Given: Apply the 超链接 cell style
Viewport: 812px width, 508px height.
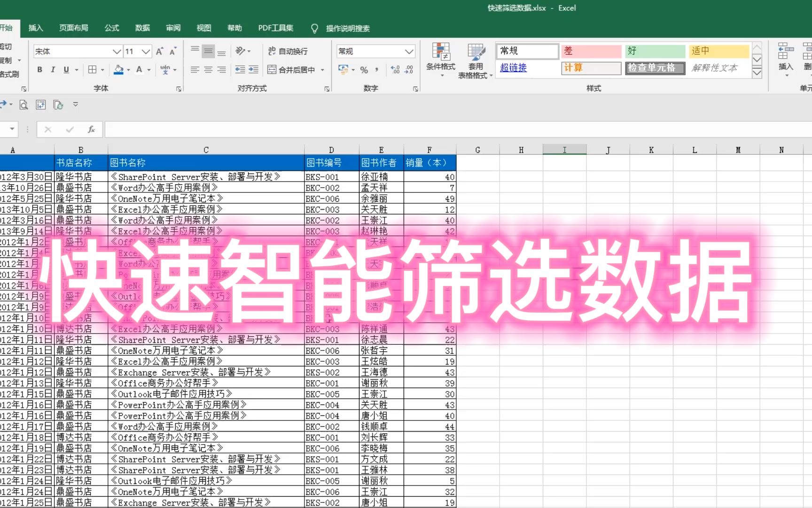Looking at the screenshot, I should tap(514, 68).
